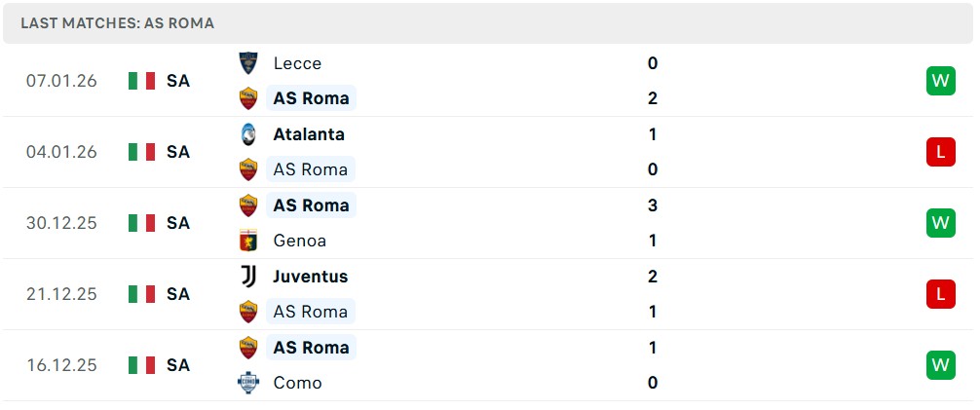Click the green W badge for Lecce match
The width and height of the screenshot is (980, 410).
click(940, 81)
